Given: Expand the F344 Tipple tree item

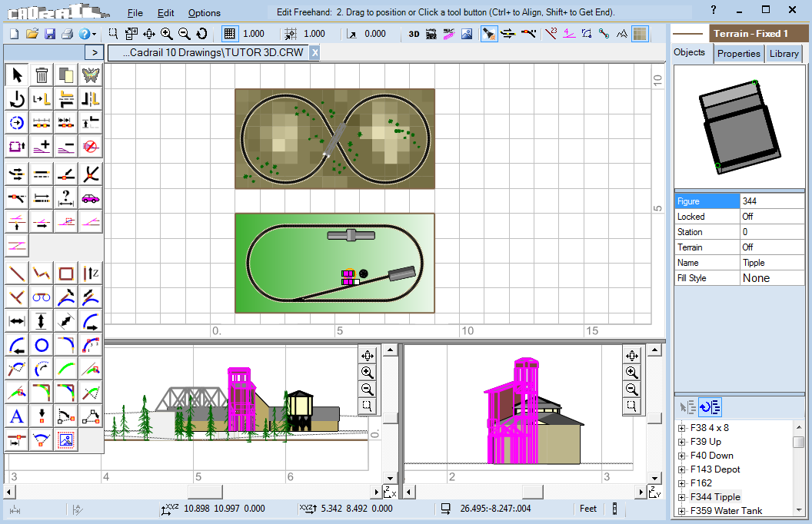Looking at the screenshot, I should (681, 497).
